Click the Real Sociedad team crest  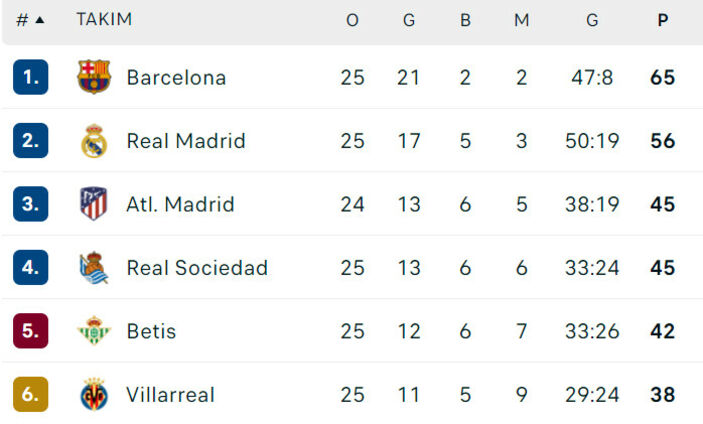tap(94, 268)
